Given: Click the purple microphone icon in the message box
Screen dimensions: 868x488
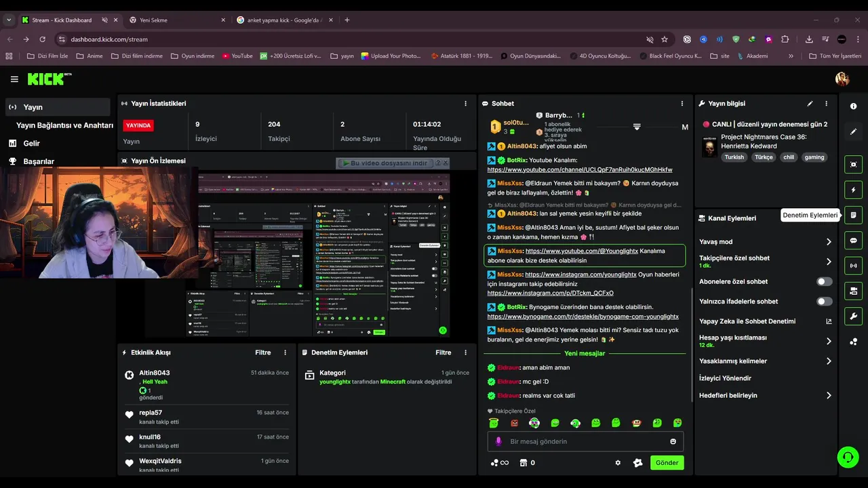Looking at the screenshot, I should [498, 441].
